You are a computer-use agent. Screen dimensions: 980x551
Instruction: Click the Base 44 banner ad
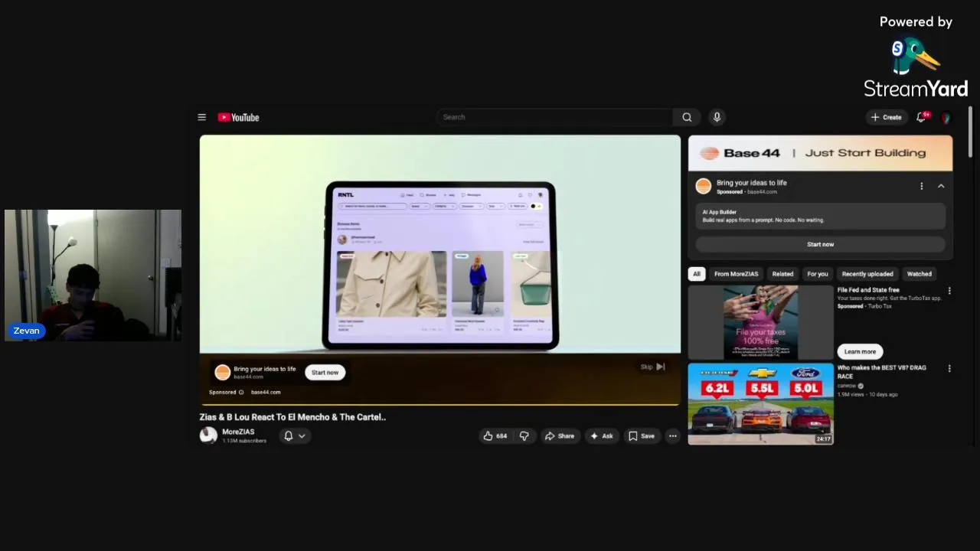[820, 153]
